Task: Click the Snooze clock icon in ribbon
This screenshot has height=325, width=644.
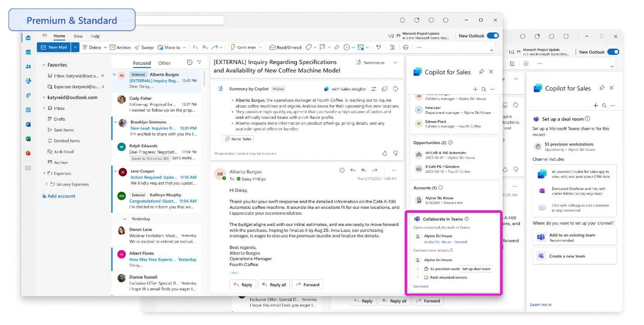Action: (x=347, y=47)
